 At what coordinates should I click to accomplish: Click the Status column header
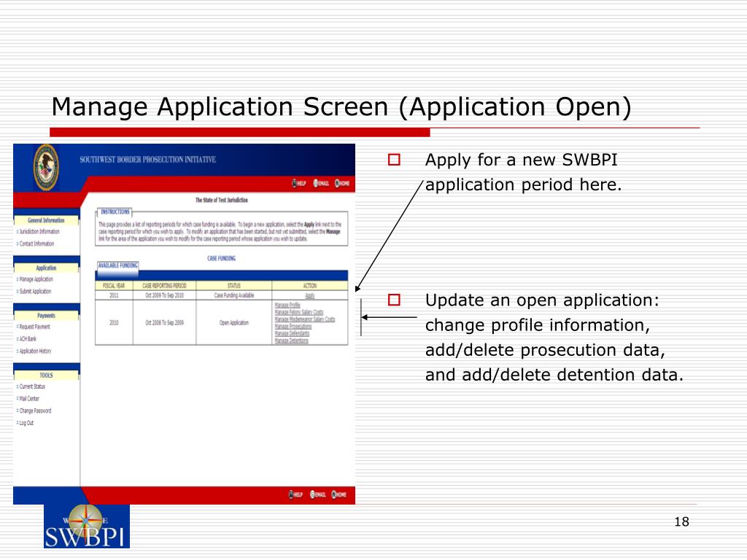point(234,286)
